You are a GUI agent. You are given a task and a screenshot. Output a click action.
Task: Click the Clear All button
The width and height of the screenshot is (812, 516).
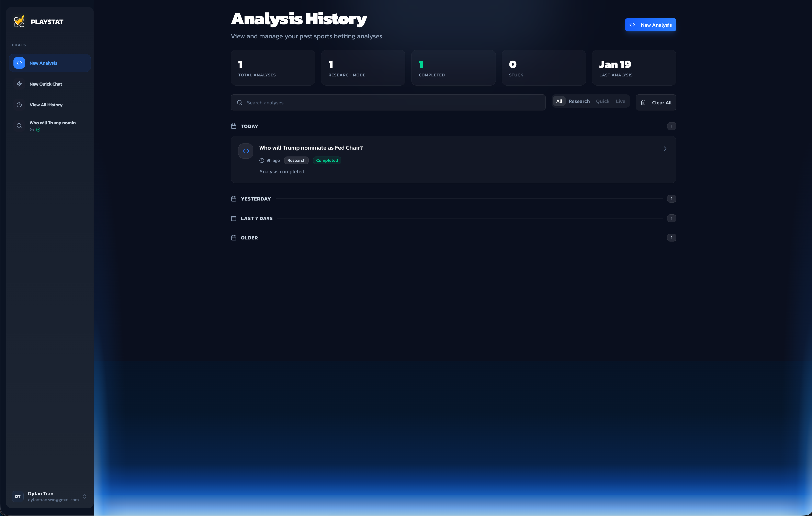[x=656, y=102]
